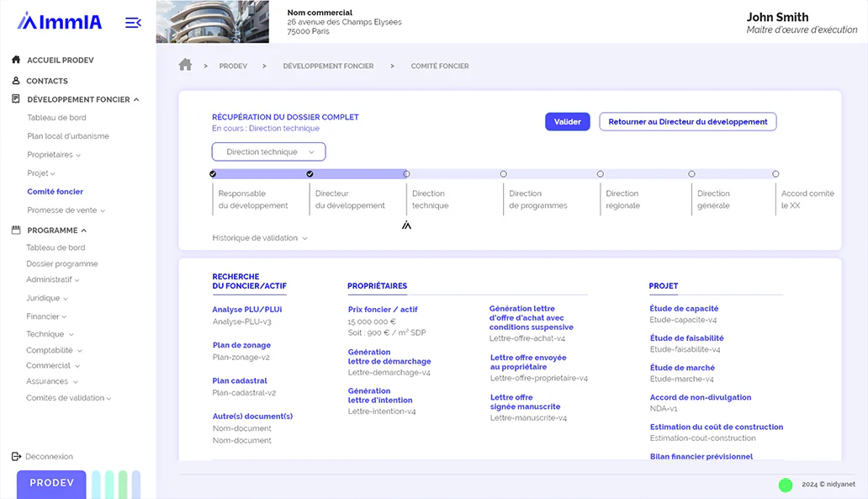Expand Comptabilité submenu
This screenshot has width=868, height=499.
[80, 351]
